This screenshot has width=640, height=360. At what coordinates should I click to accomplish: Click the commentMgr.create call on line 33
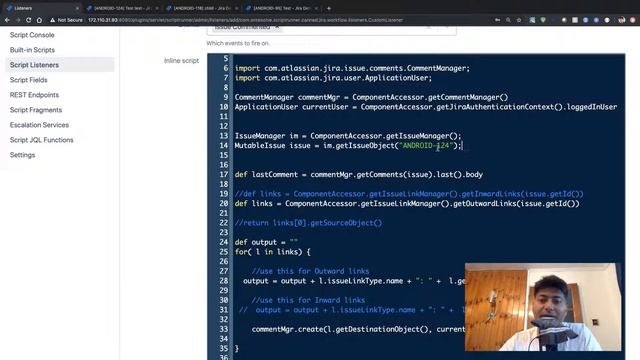(x=358, y=329)
